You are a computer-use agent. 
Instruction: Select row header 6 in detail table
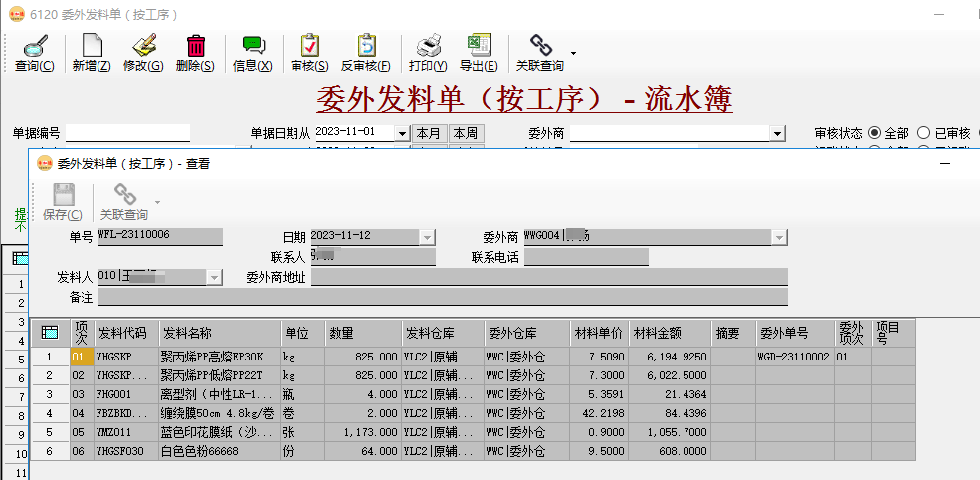[x=50, y=451]
